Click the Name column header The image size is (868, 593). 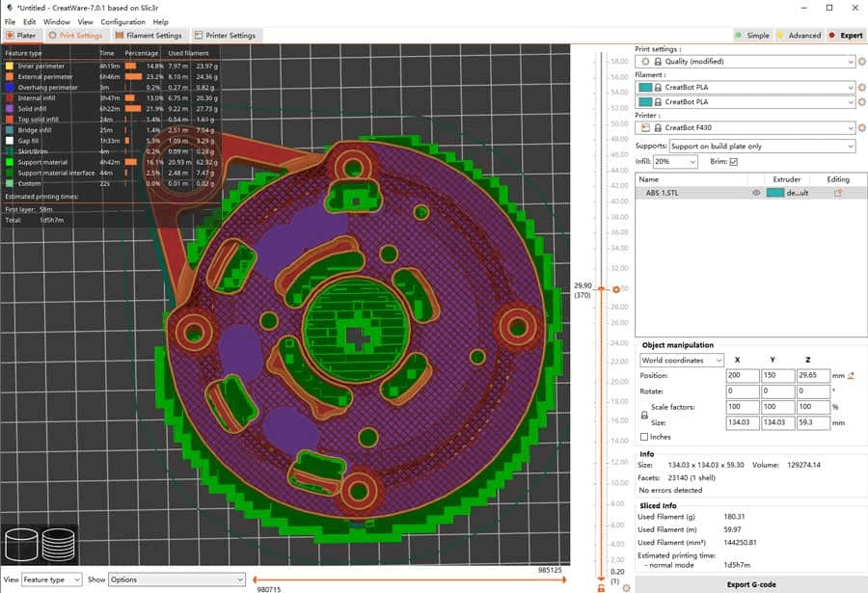pyautogui.click(x=692, y=179)
